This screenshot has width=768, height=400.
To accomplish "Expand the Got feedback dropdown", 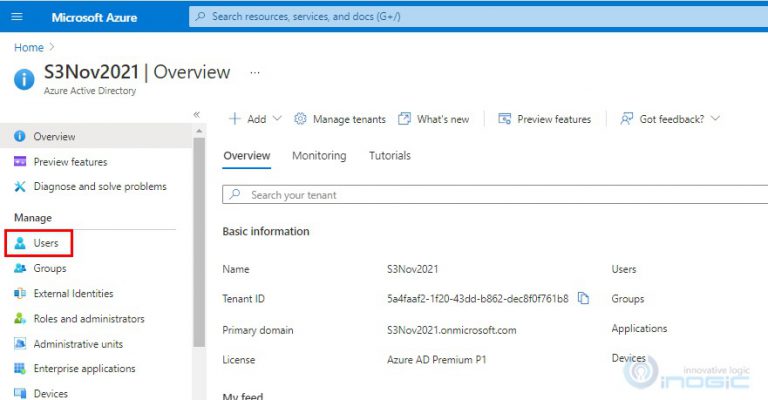I will pyautogui.click(x=669, y=119).
